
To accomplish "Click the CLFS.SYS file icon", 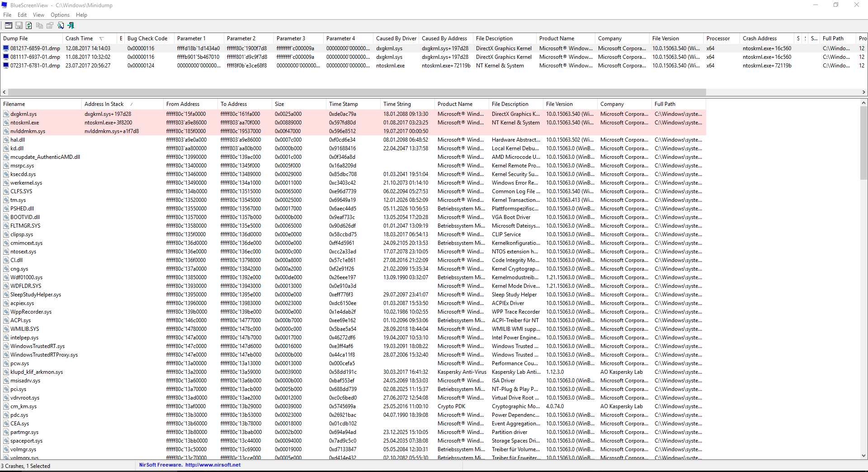I will [6, 191].
